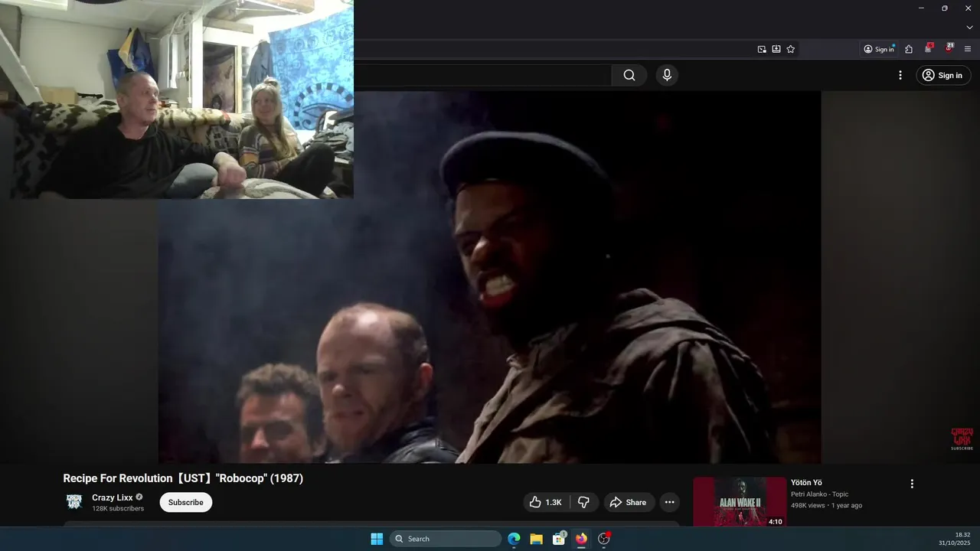Open OBS Studio from the taskbar
The width and height of the screenshot is (980, 551).
tap(603, 539)
